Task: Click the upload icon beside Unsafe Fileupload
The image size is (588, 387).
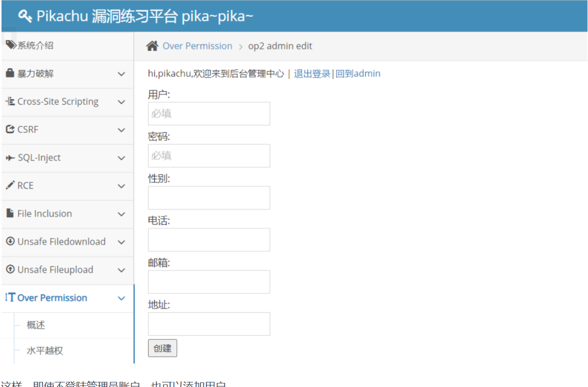Action: click(10, 269)
